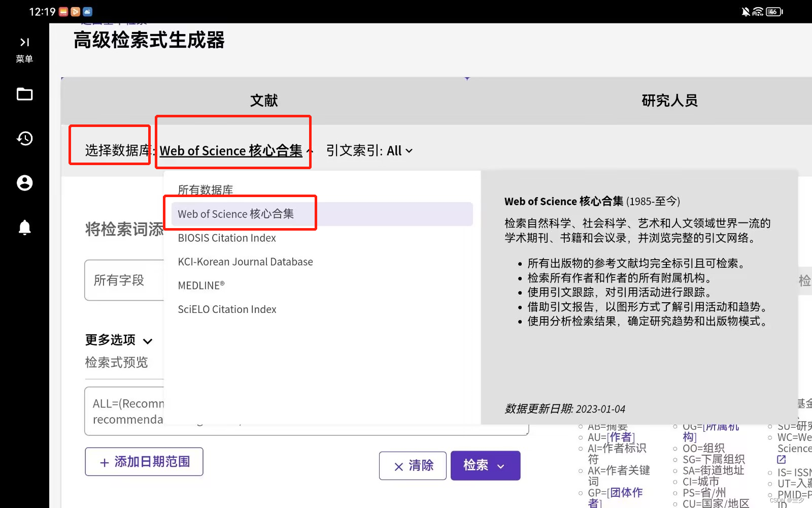The width and height of the screenshot is (812, 508).
Task: Choose BIOSIS Citation Index database
Action: pos(227,238)
